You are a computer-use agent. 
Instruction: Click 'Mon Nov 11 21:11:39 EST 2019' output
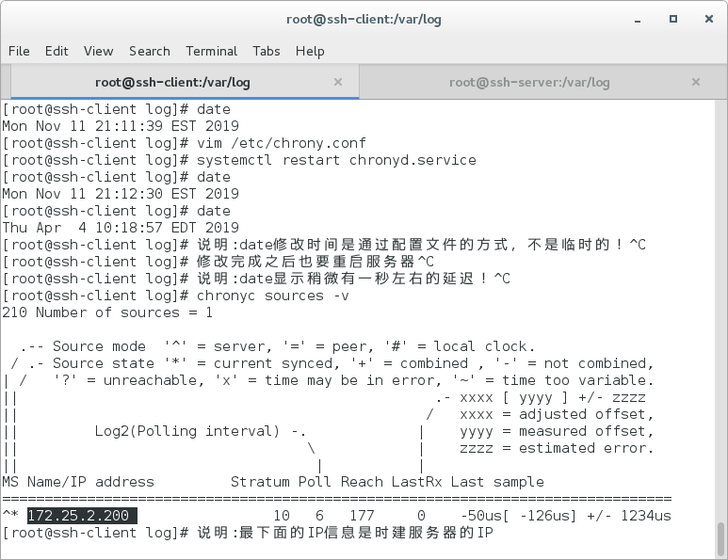121,126
